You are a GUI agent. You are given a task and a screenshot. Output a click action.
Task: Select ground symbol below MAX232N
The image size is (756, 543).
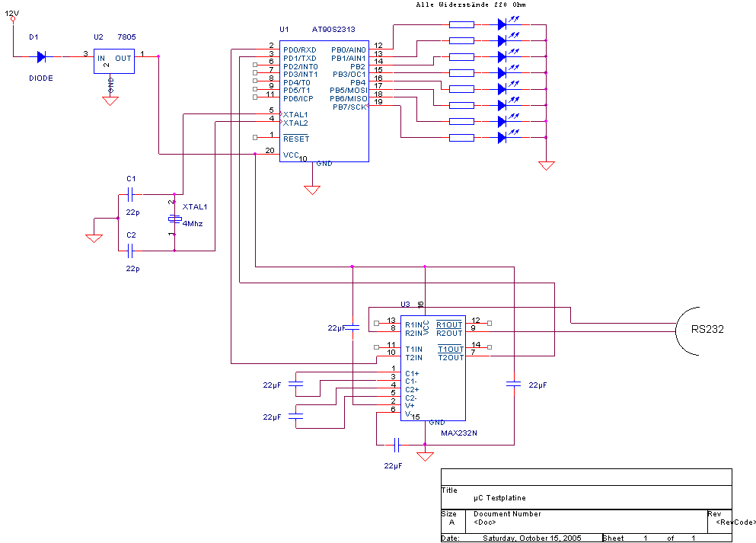click(x=425, y=456)
